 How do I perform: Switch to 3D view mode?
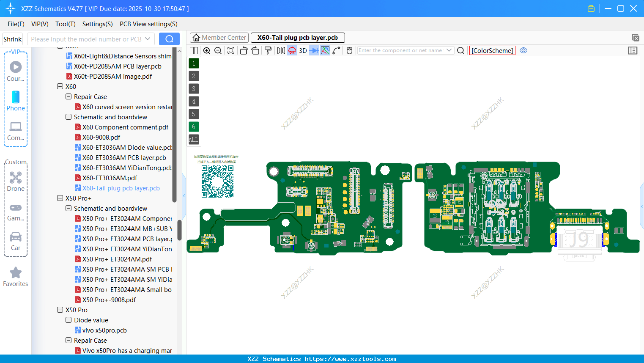pos(302,50)
